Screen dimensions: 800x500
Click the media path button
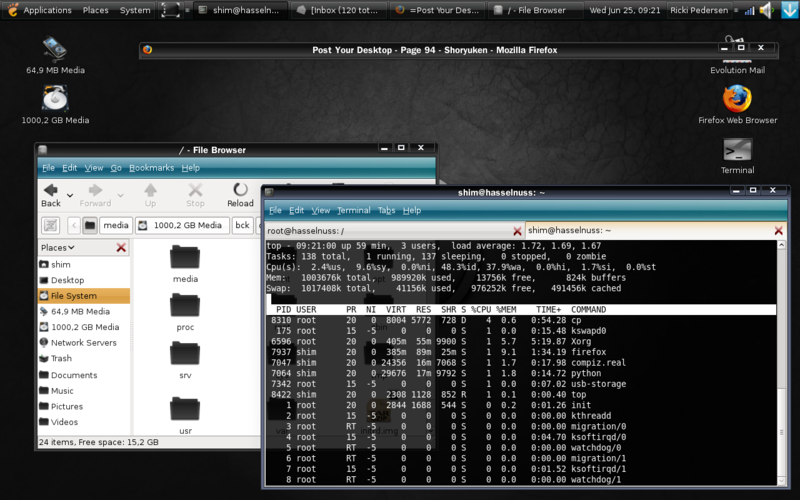(116, 225)
